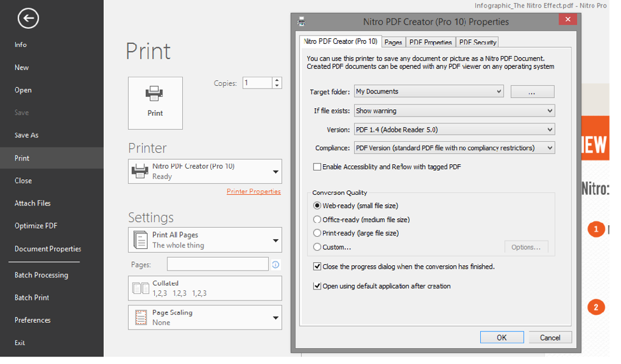
Task: Click the large printer icon Print button
Action: coord(155,103)
